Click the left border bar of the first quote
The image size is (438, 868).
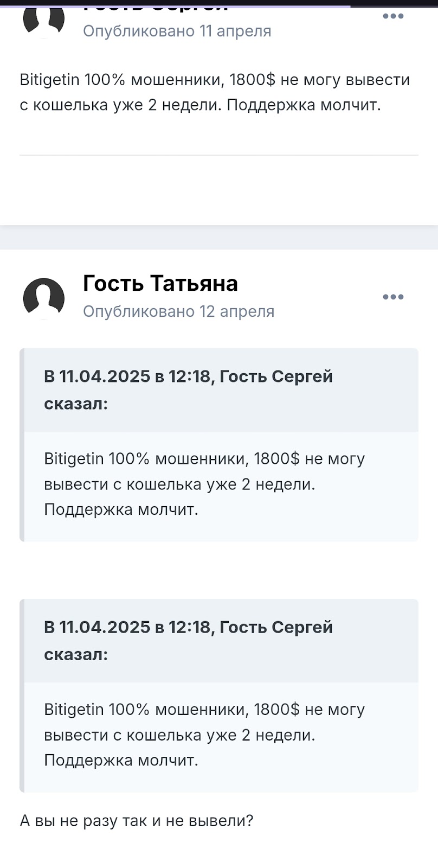[22, 445]
